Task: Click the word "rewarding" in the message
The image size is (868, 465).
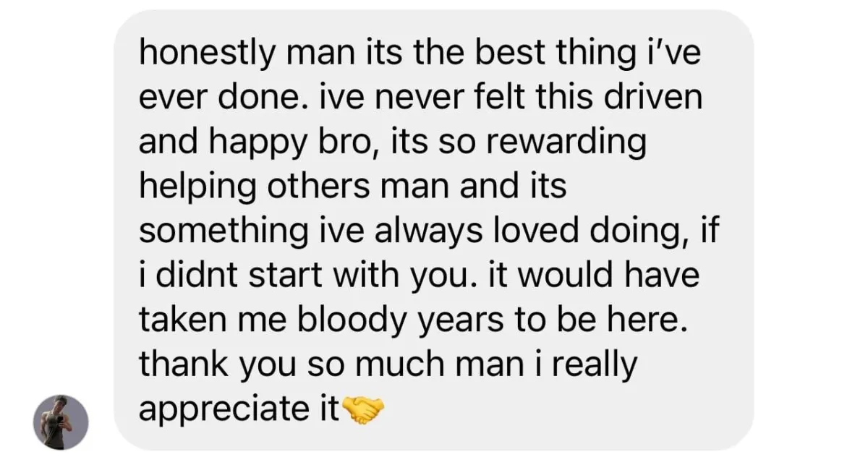Action: point(566,144)
